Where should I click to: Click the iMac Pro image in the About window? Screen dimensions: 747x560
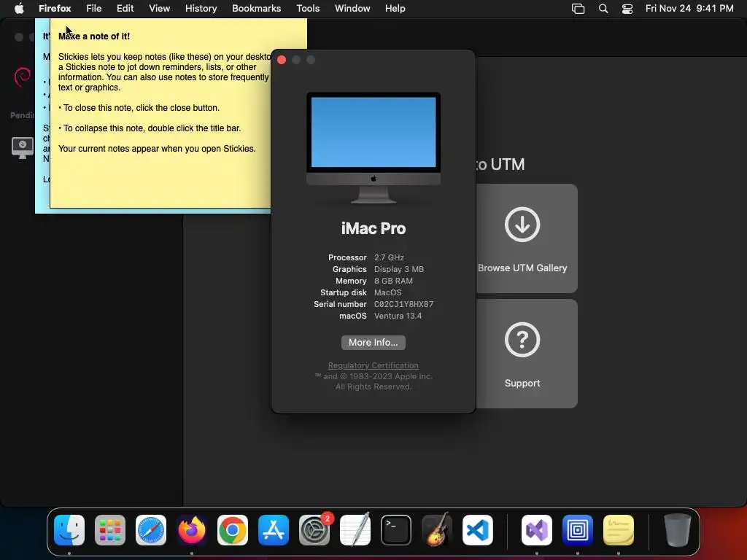coord(373,148)
